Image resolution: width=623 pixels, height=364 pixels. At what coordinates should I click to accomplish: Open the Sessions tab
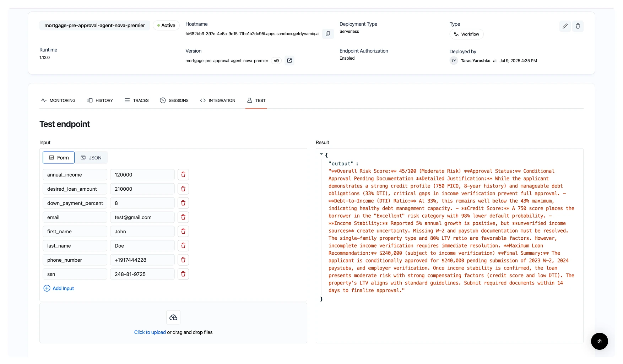[x=174, y=100]
